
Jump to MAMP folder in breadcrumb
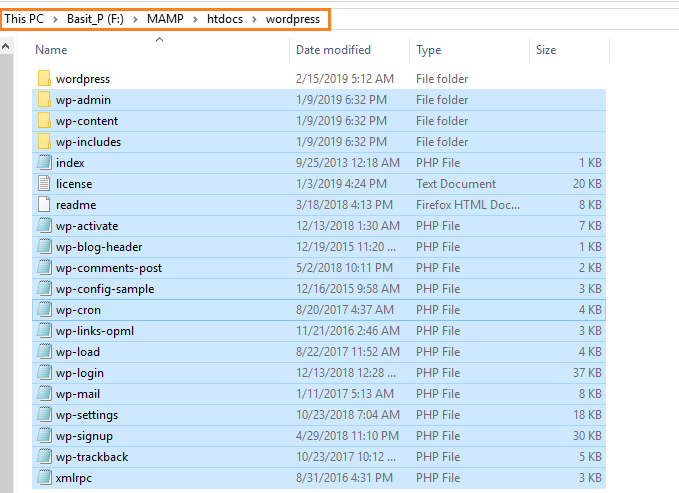[165, 19]
